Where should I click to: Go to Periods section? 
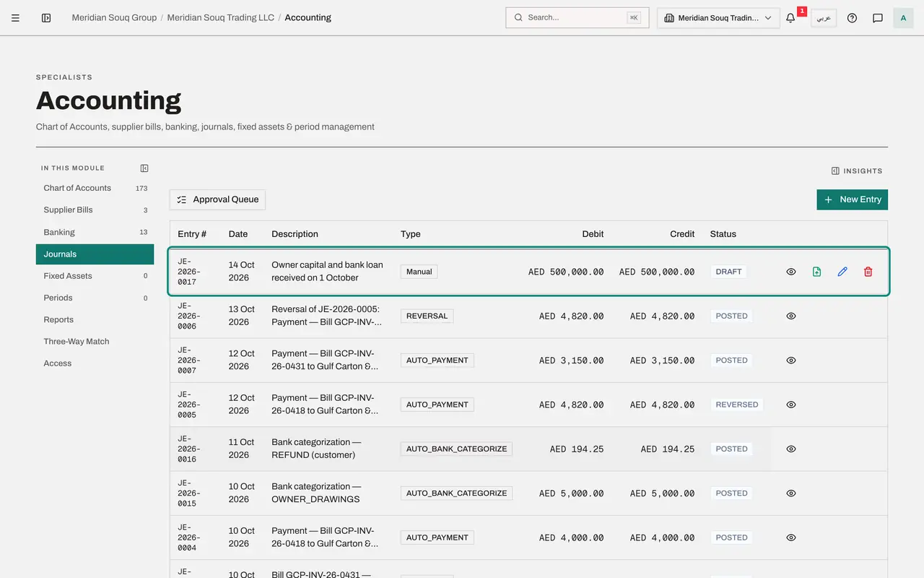tap(95, 298)
